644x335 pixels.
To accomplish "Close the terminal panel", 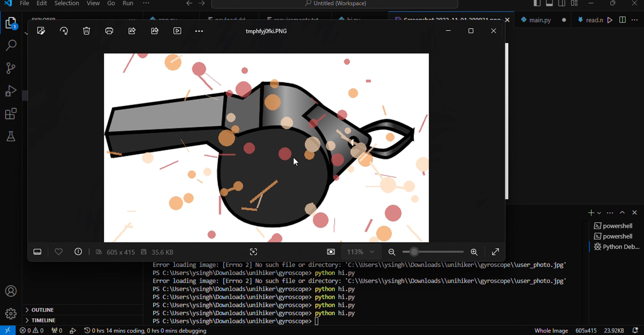I will tap(634, 213).
